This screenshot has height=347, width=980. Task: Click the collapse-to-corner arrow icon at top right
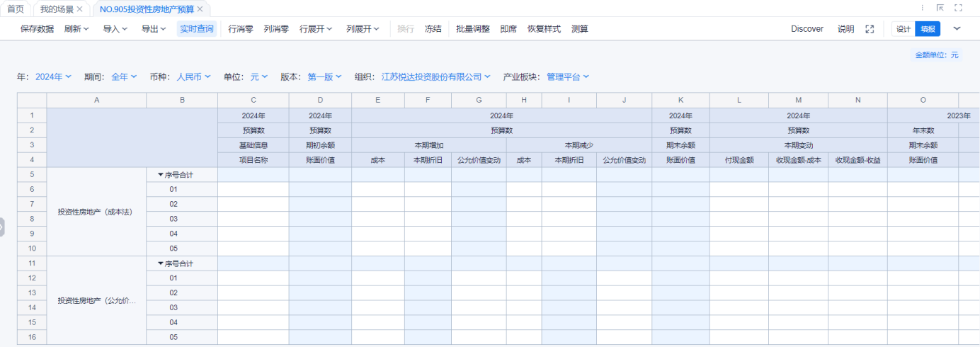[x=940, y=8]
